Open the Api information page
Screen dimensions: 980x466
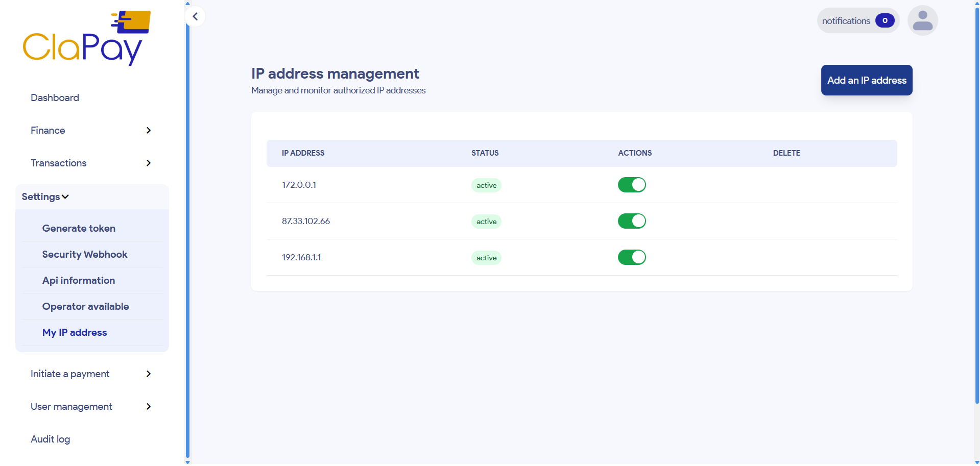(x=78, y=280)
